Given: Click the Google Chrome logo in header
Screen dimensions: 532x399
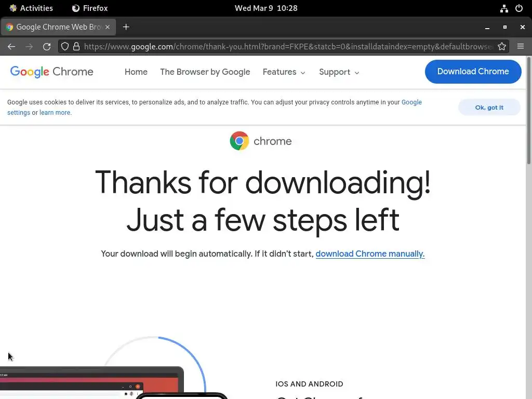Looking at the screenshot, I should 51,72.
